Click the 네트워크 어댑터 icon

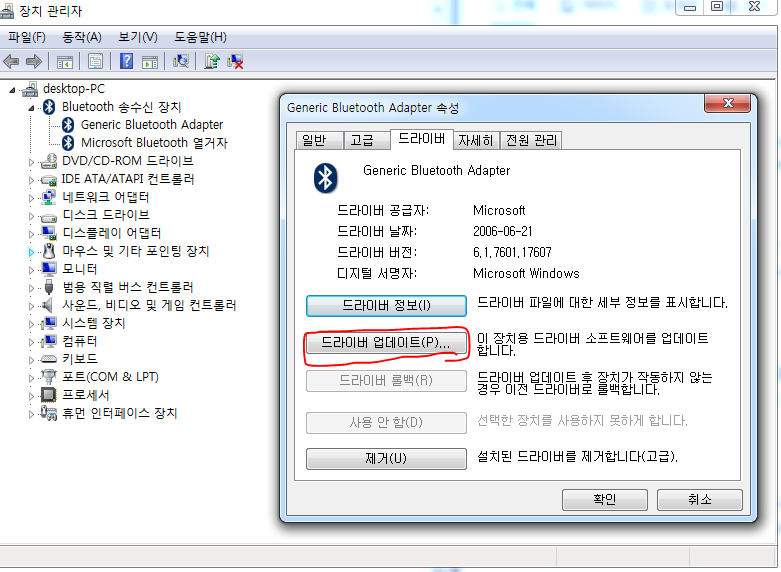click(49, 197)
